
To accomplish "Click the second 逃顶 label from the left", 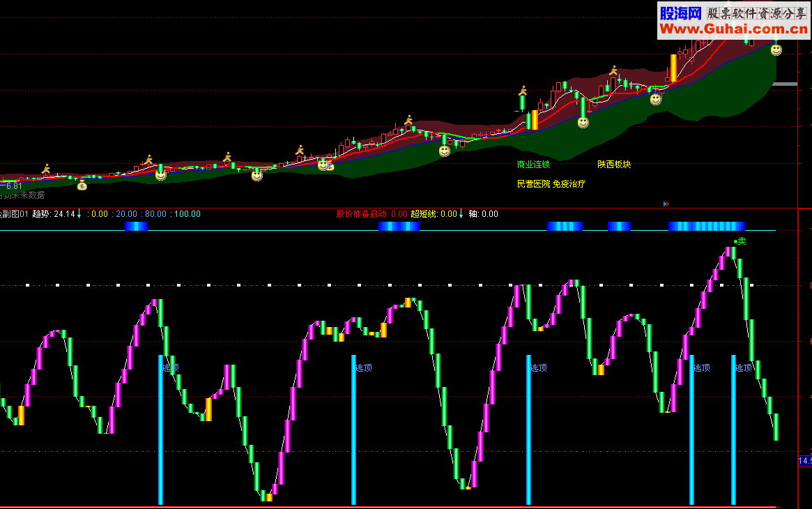I will point(364,367).
